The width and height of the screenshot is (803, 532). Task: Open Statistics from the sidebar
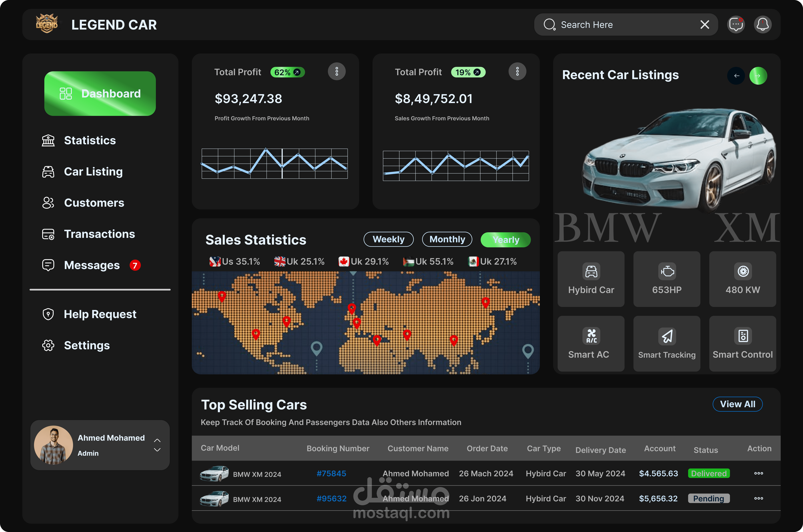[90, 141]
